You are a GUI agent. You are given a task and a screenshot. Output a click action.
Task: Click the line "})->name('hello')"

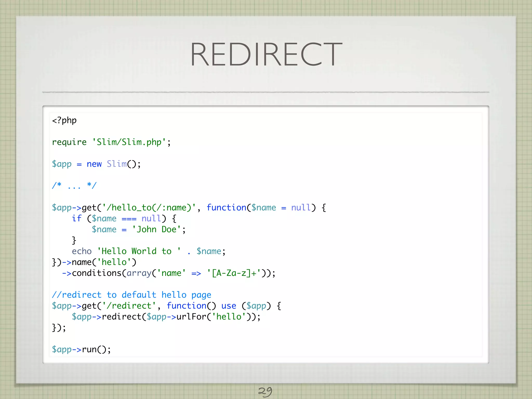(x=94, y=262)
